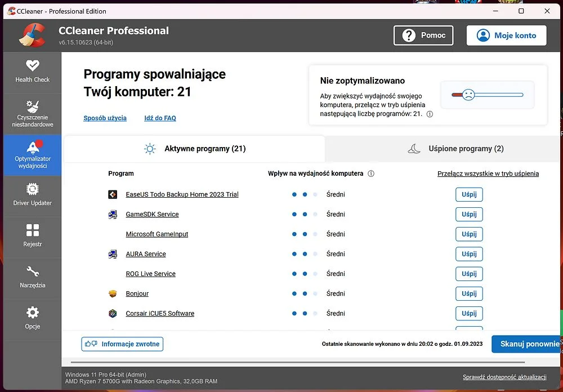Open the Narzędzia tools section
The height and width of the screenshot is (392, 563).
click(32, 278)
